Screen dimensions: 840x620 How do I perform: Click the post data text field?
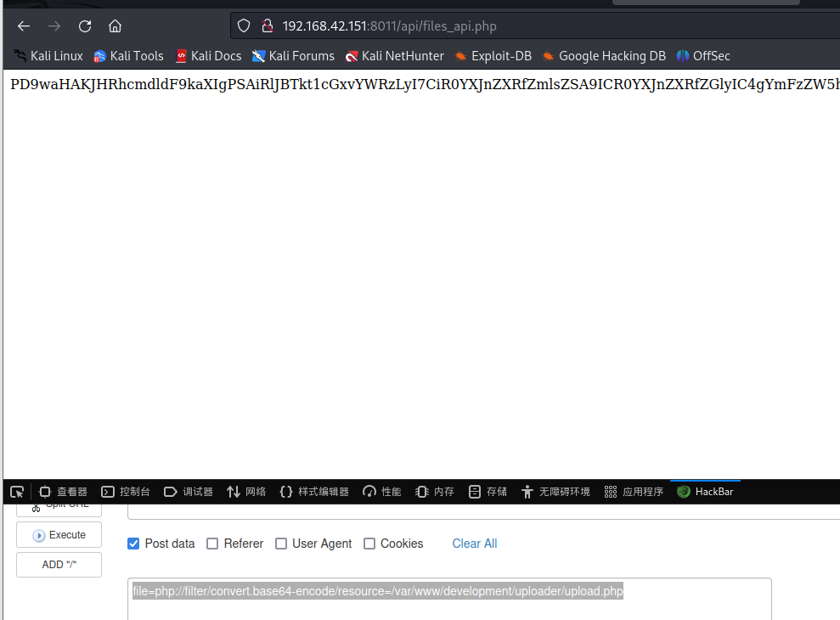(x=448, y=599)
